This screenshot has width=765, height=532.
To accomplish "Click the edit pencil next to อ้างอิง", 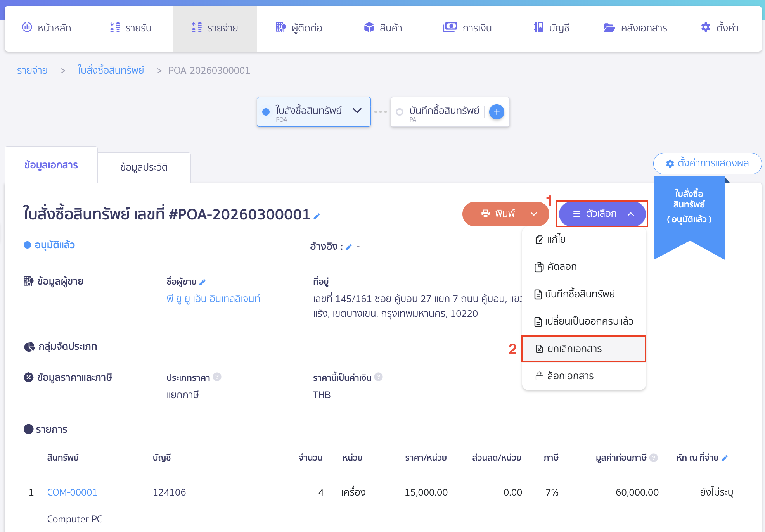I will click(348, 247).
